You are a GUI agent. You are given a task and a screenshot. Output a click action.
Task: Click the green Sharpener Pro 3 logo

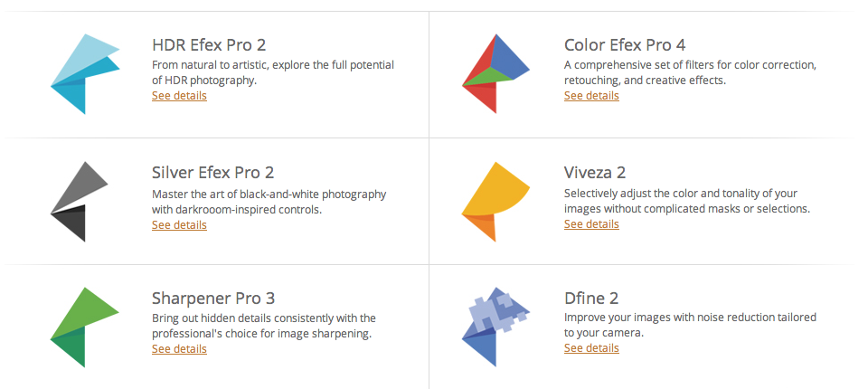[x=85, y=327]
